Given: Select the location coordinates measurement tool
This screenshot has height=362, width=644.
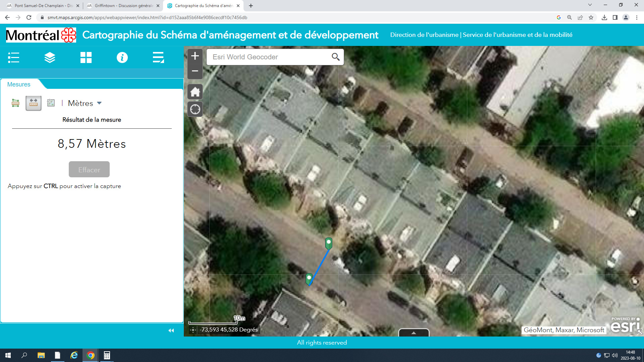Looking at the screenshot, I should coord(51,103).
